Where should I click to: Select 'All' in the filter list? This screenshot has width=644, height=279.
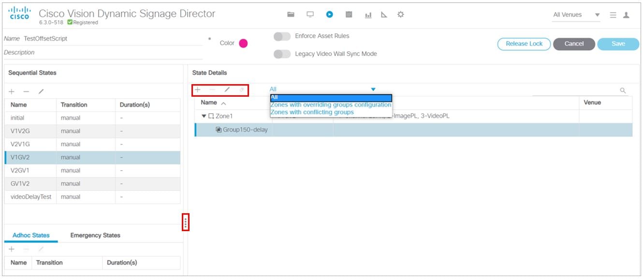[x=331, y=97]
